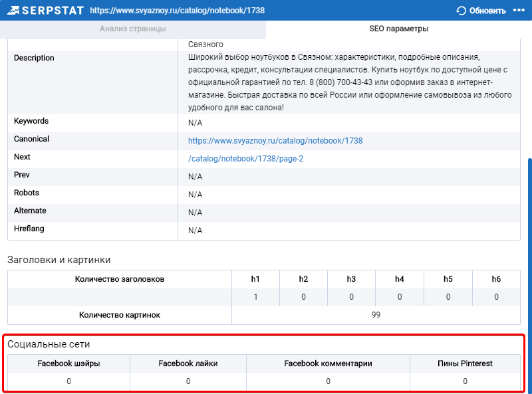This screenshot has width=532, height=394.
Task: Open the Canonical svyaznoy.ru URL link
Action: pos(275,141)
